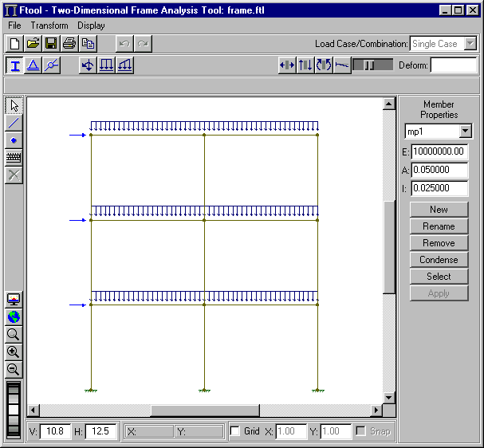This screenshot has height=448, width=484.
Task: Open support conditions triangle icon
Action: [x=33, y=65]
